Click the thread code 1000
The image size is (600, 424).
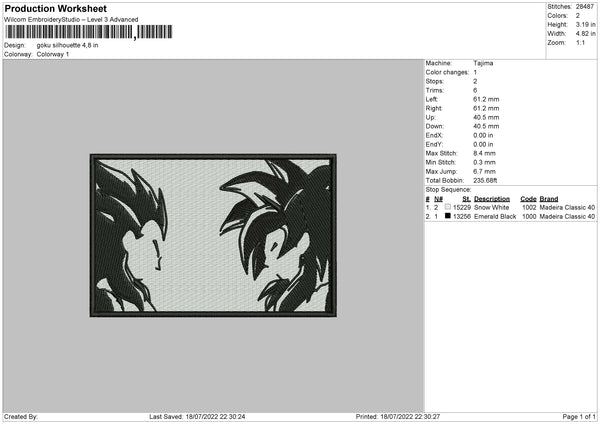(x=529, y=217)
